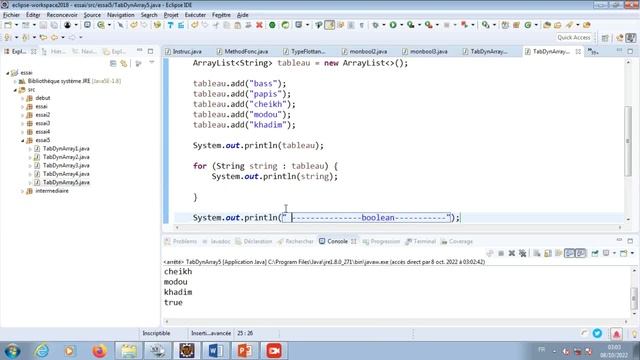Open the Coverage view tab
The image size is (640, 360).
(456, 242)
